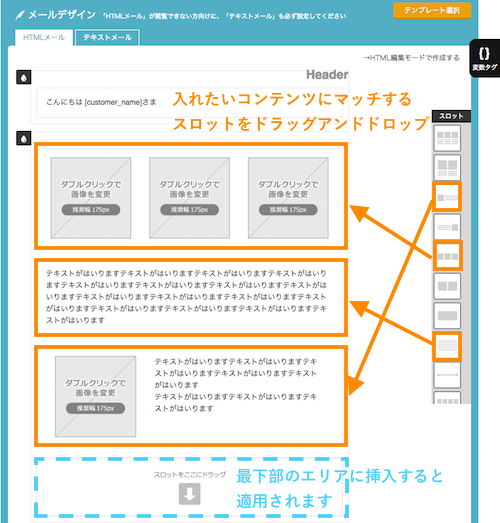Click the down arrow in slot drop area
This screenshot has height=523, width=500.
click(x=189, y=494)
